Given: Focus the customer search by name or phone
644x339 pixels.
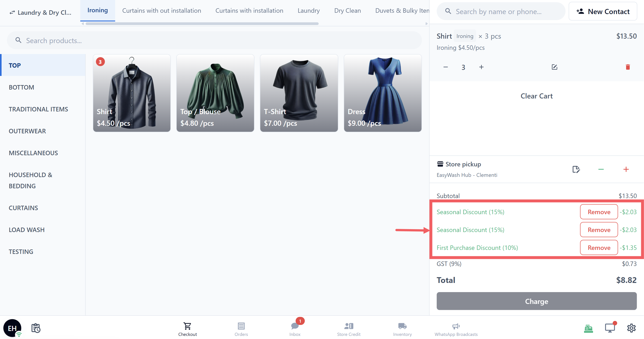Looking at the screenshot, I should pos(501,11).
